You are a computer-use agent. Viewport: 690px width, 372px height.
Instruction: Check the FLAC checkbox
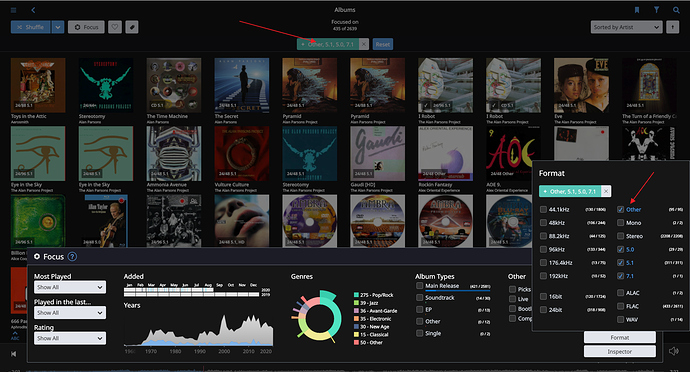(620, 306)
